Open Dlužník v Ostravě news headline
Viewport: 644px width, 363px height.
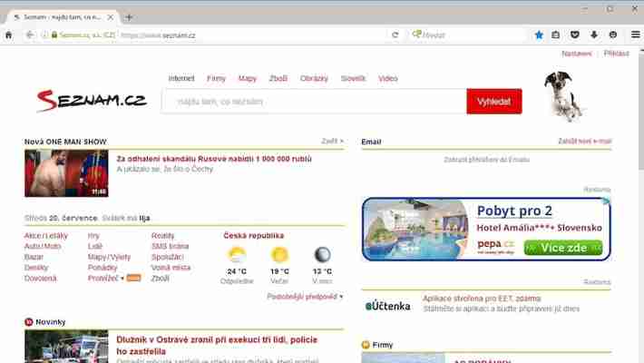point(217,346)
